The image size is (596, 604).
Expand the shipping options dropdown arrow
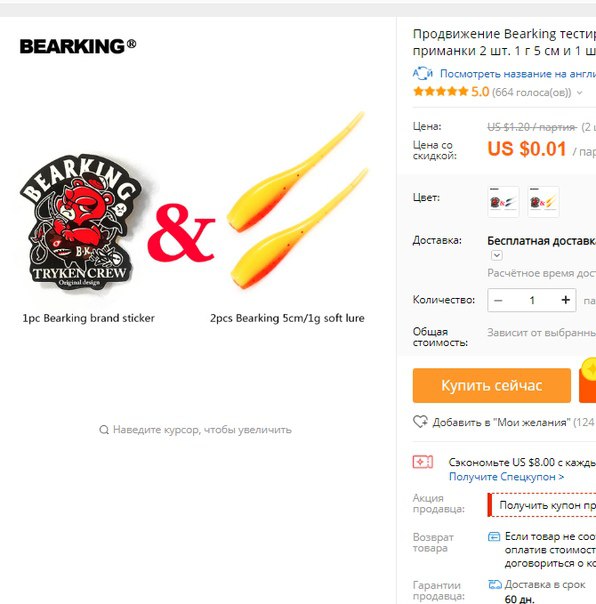(497, 255)
